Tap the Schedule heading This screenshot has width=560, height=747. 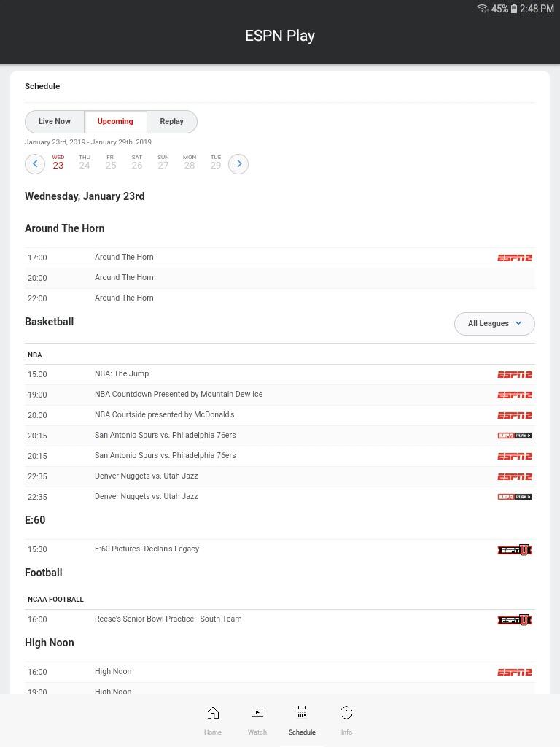tap(42, 86)
